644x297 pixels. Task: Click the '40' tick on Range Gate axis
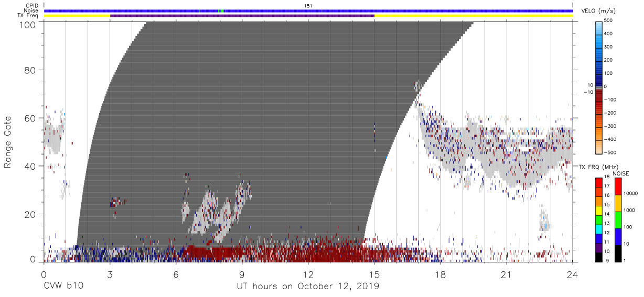[31, 167]
